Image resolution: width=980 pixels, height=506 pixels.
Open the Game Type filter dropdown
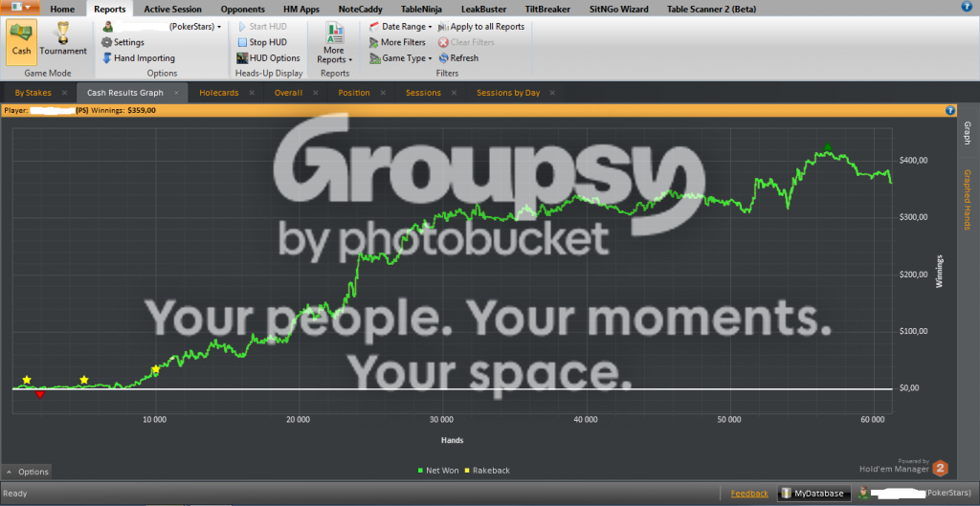[x=401, y=58]
